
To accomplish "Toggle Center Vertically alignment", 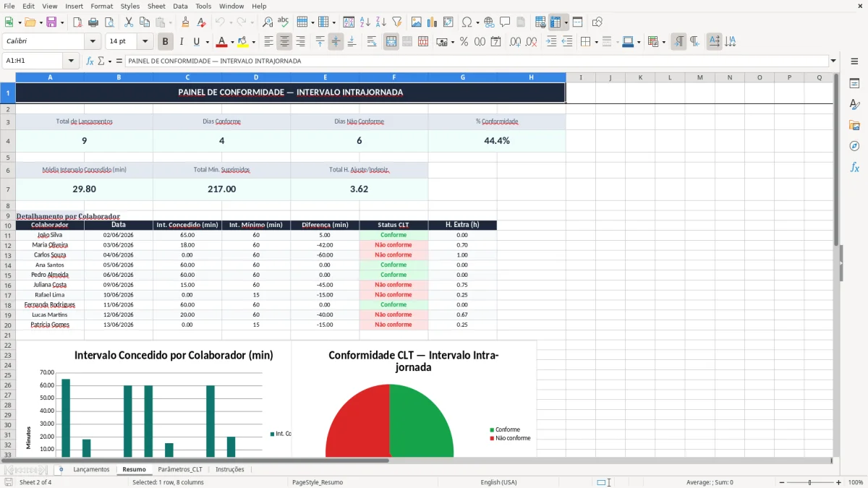I will (336, 42).
